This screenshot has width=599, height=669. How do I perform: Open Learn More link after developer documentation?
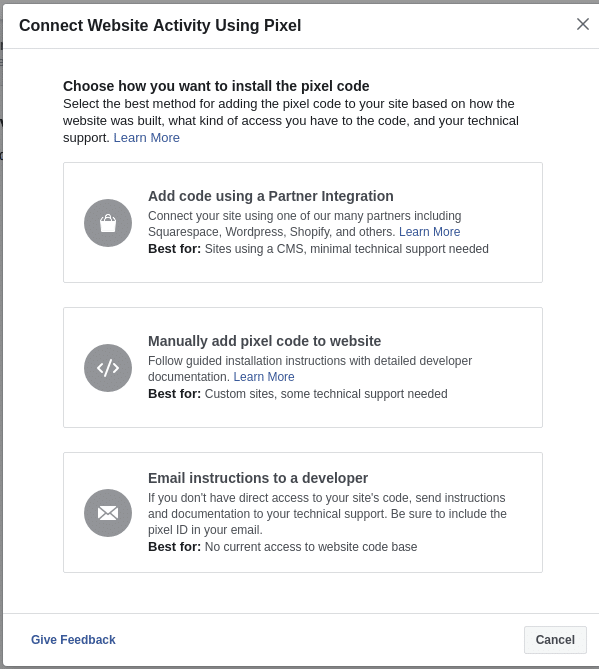[x=264, y=377]
